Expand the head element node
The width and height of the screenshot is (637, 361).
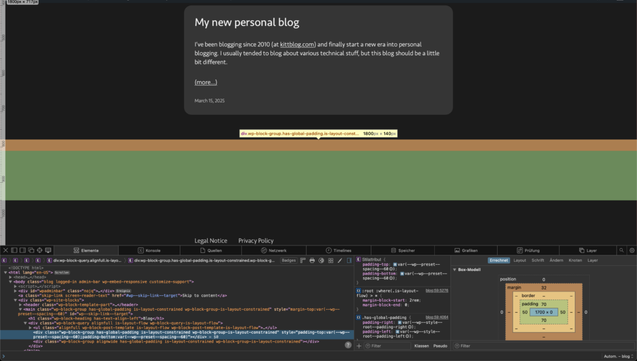point(11,277)
